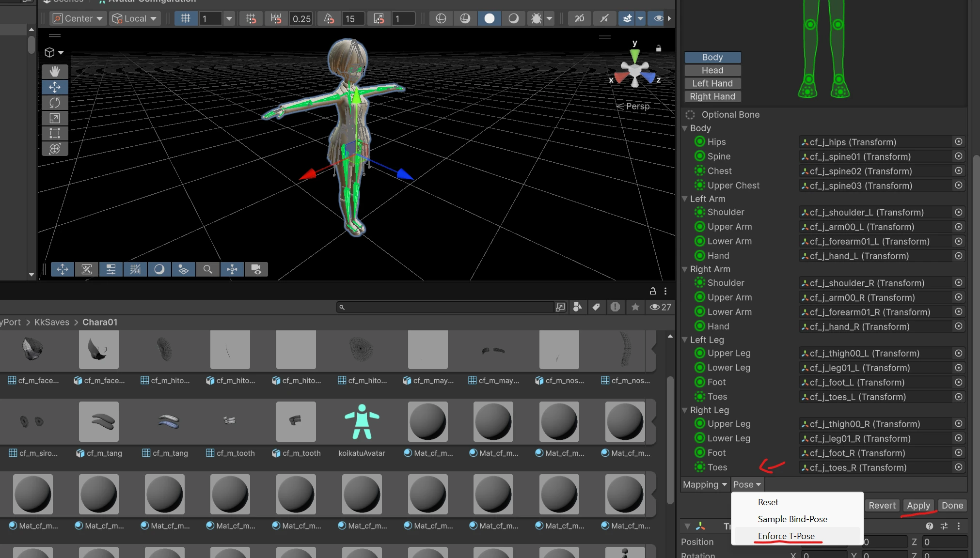The image size is (980, 558).
Task: Click the Revert button
Action: click(882, 505)
